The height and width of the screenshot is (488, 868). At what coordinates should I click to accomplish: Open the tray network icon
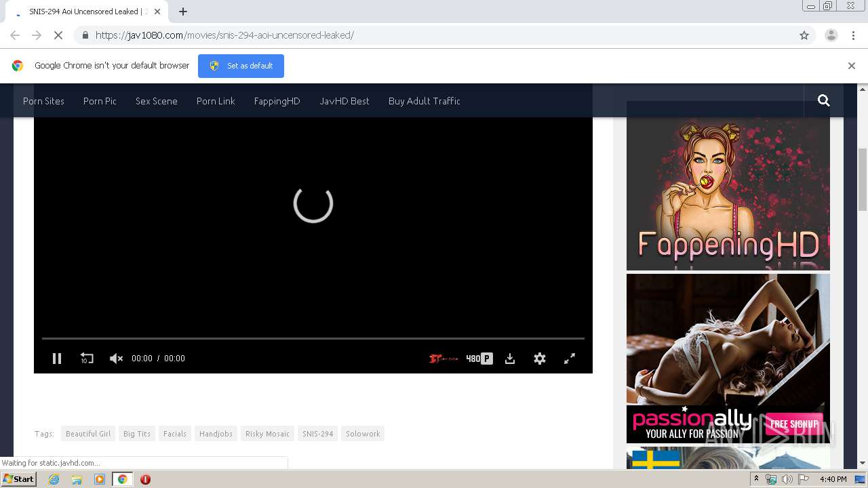coord(771,479)
